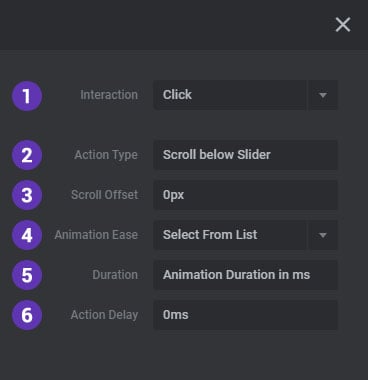Close the action settings panel
Screen dimensions: 368x380
(343, 25)
